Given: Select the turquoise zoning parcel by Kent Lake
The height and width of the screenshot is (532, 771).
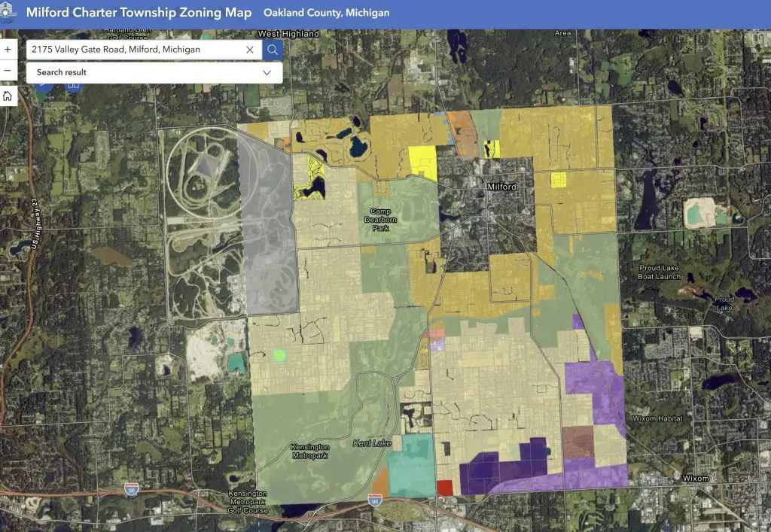Looking at the screenshot, I should click(412, 467).
